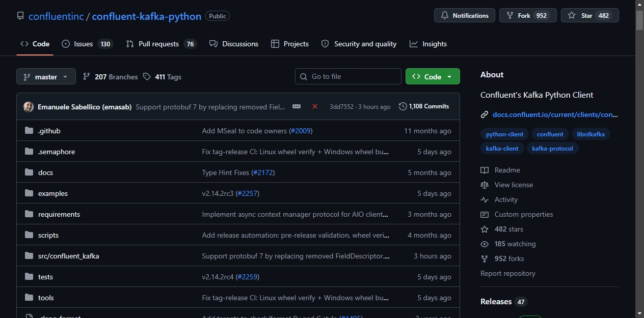The width and height of the screenshot is (644, 318).
Task: Expand the commit message ellipsis button
Action: coord(297,106)
